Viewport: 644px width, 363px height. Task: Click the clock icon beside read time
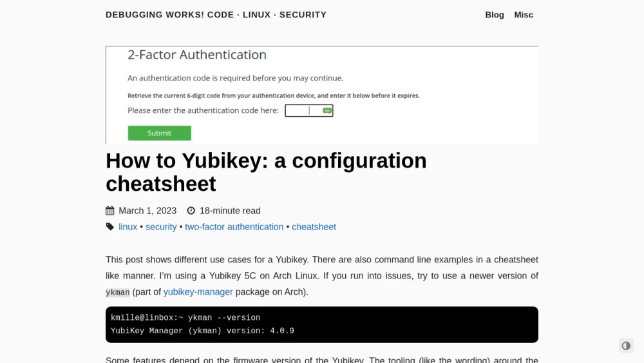point(191,211)
